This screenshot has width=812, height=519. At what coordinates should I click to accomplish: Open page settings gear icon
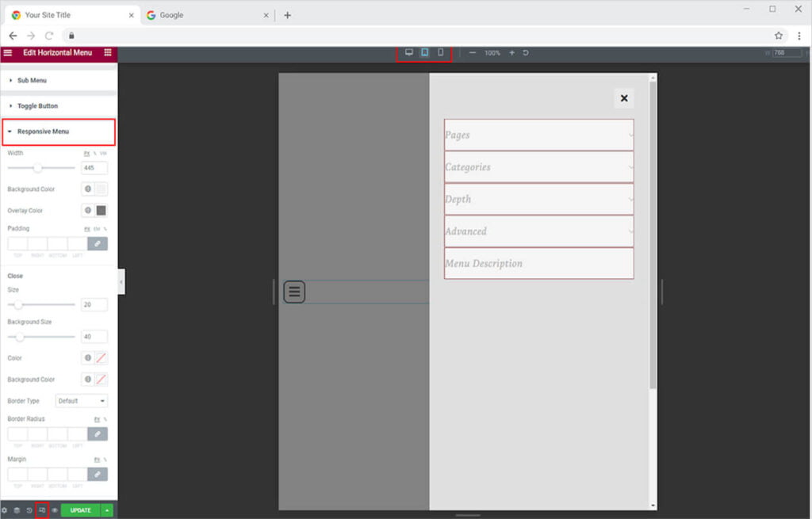(5, 510)
